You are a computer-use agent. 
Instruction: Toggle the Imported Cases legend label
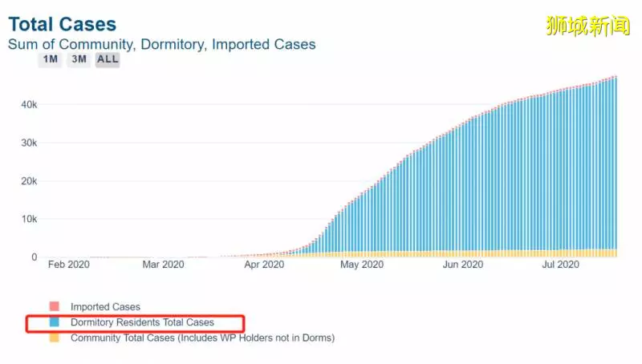pyautogui.click(x=105, y=307)
